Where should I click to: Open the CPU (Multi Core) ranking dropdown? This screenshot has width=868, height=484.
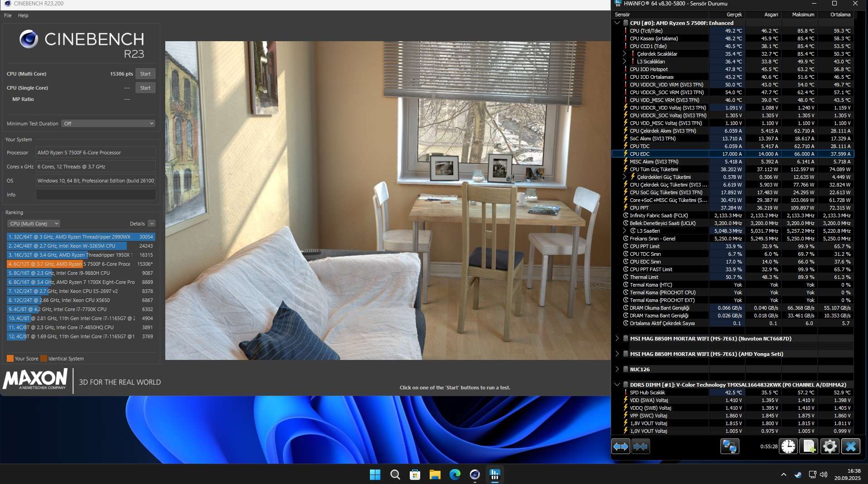[34, 223]
